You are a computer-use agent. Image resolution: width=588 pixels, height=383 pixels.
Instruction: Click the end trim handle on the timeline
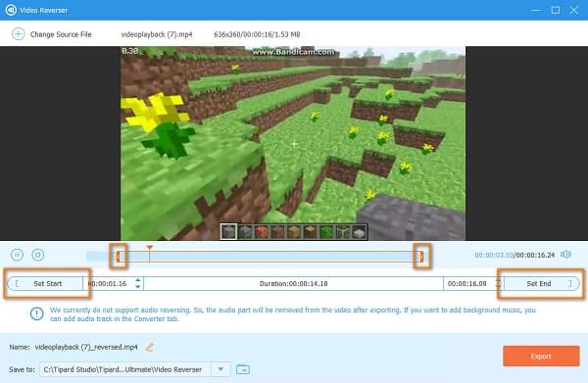click(421, 257)
